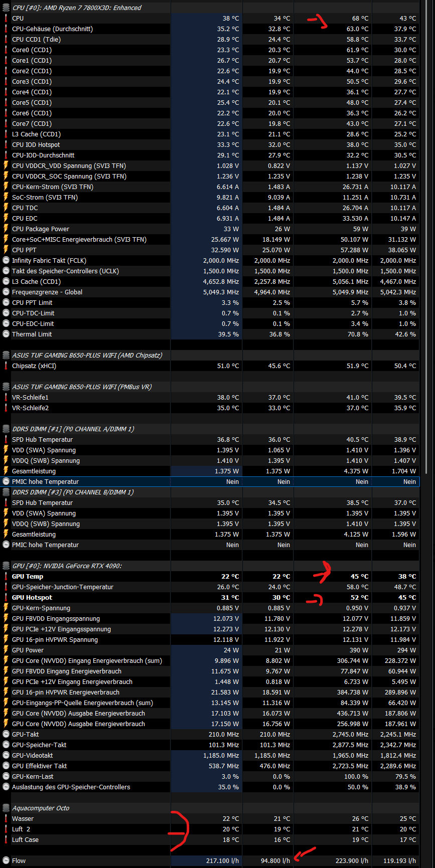
Task: Click the thermometer icon of CPU IOD Hotspot
Action: coord(6,145)
